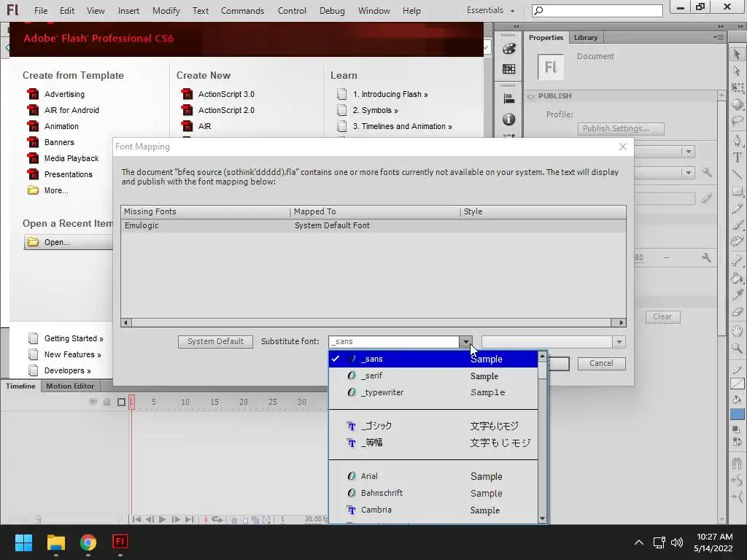747x560 pixels.
Task: Click the Publish Settings button
Action: pos(621,128)
